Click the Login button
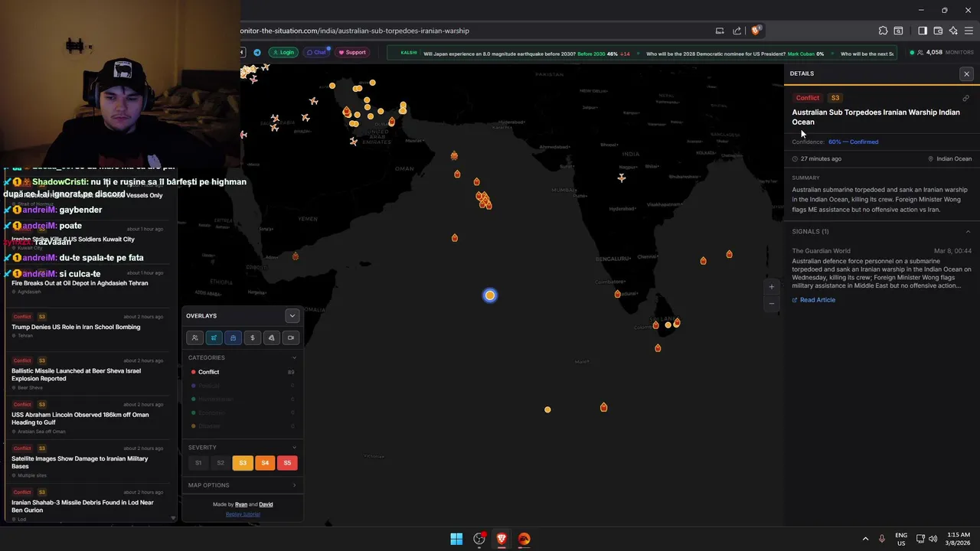The width and height of the screenshot is (980, 551). (283, 52)
